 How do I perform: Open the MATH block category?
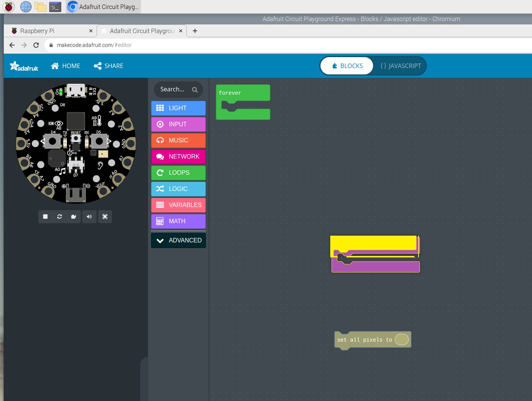[x=178, y=221]
